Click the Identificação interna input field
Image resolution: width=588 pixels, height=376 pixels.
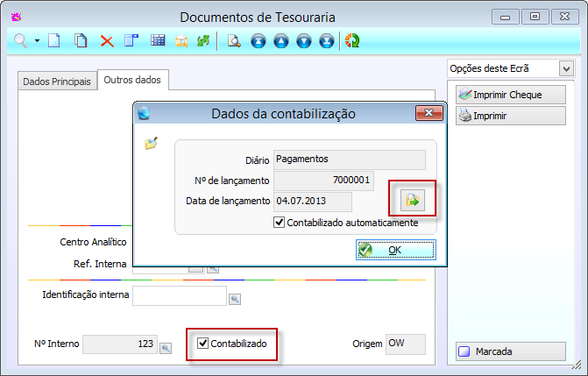point(179,295)
